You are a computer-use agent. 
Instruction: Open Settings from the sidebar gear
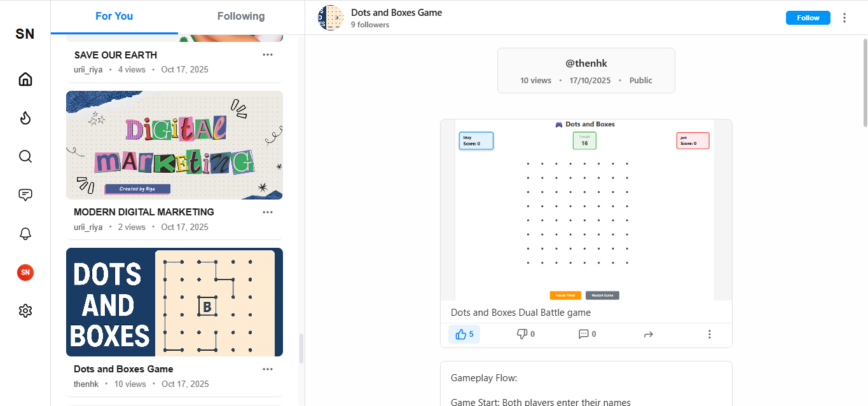(x=25, y=310)
